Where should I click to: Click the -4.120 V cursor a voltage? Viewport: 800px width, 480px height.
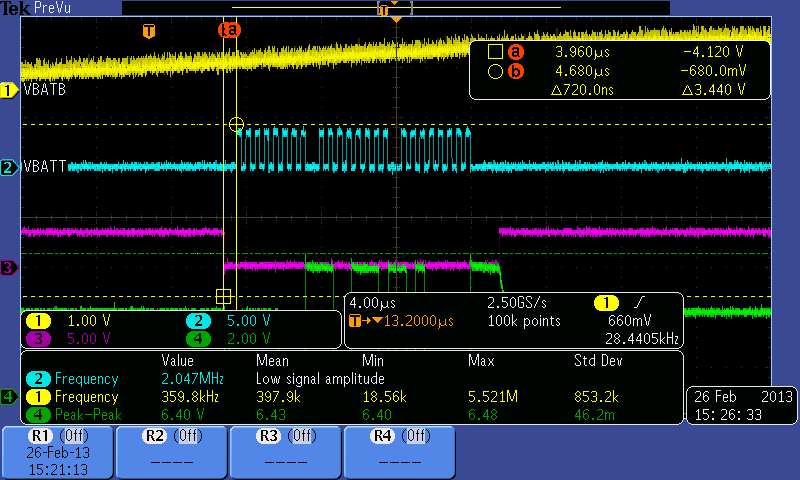(713, 52)
